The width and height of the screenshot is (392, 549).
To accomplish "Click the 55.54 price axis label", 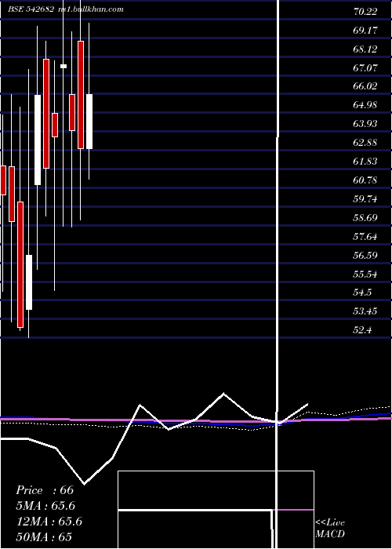I will (x=365, y=274).
